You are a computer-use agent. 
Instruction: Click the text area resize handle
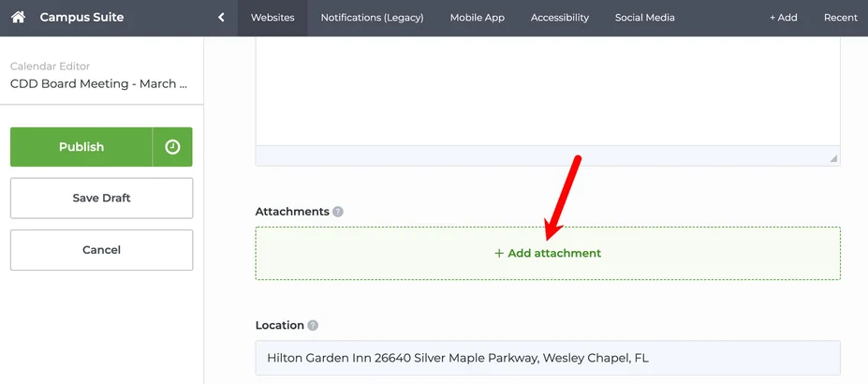833,158
